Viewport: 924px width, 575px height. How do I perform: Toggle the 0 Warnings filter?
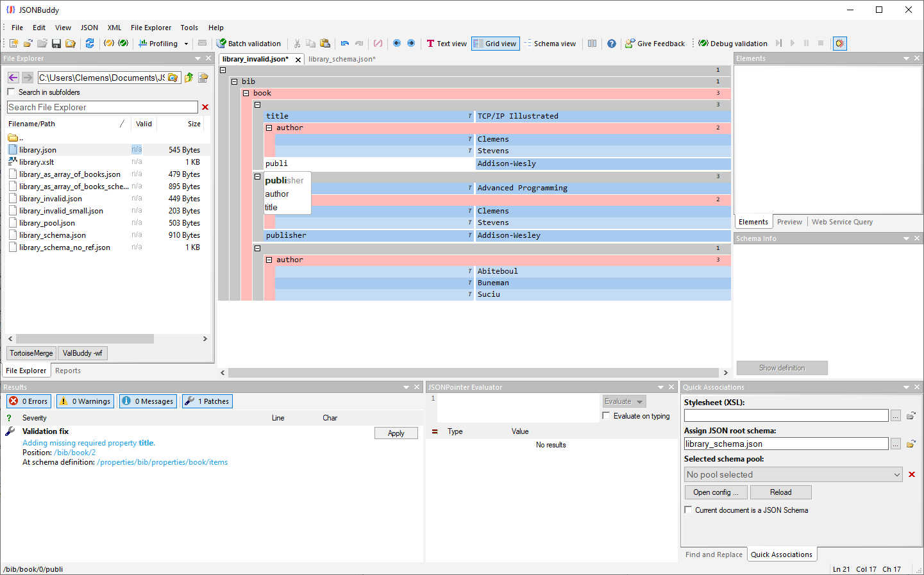(85, 401)
